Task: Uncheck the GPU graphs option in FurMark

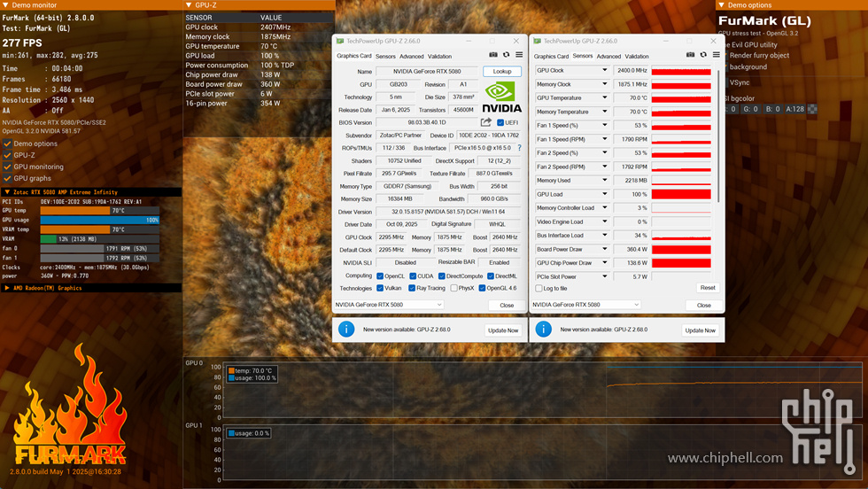Action: tap(8, 178)
